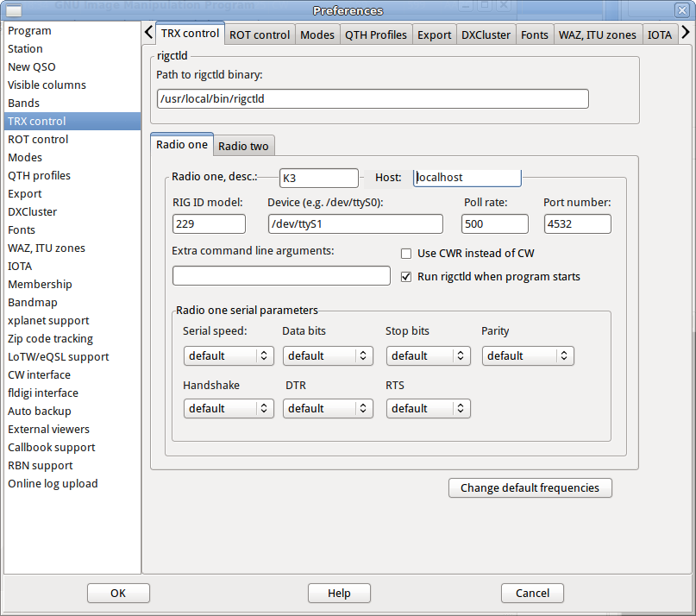This screenshot has width=696, height=616.
Task: Switch to the Radio two tab
Action: point(243,145)
